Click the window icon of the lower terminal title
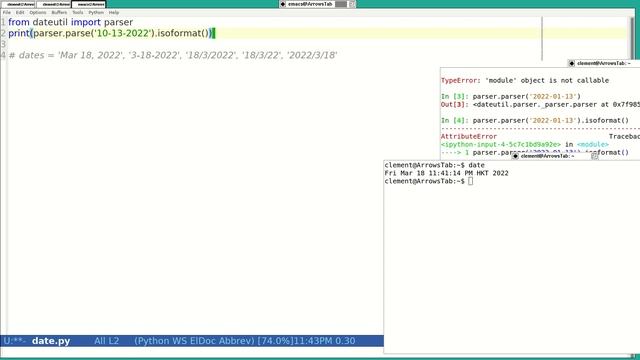 pos(516,156)
